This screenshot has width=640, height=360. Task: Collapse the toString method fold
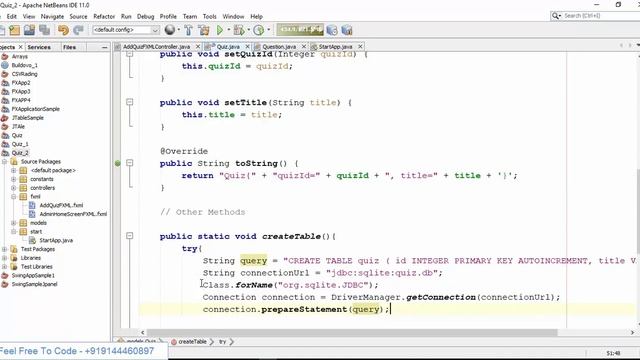(x=130, y=163)
